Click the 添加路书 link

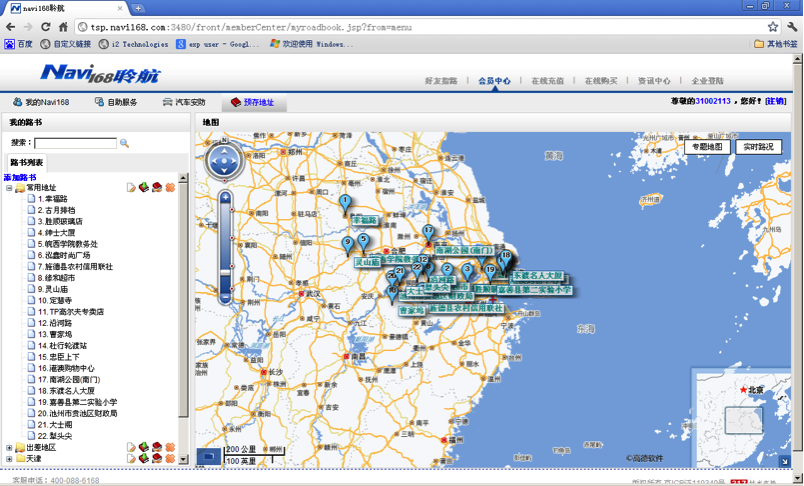coord(20,177)
